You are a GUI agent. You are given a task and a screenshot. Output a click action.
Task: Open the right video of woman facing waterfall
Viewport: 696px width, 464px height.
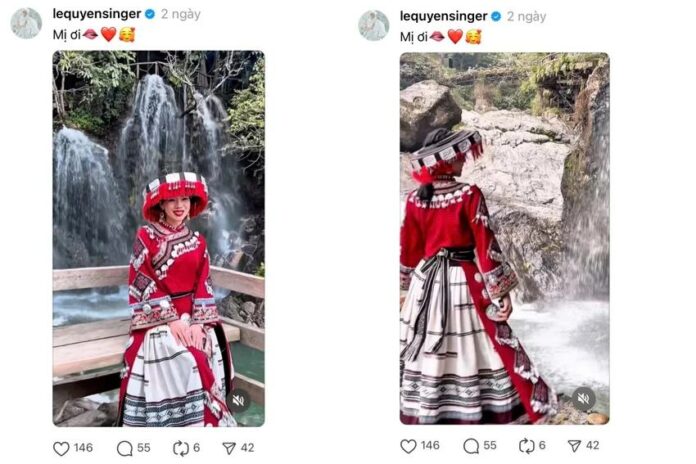pos(505,238)
